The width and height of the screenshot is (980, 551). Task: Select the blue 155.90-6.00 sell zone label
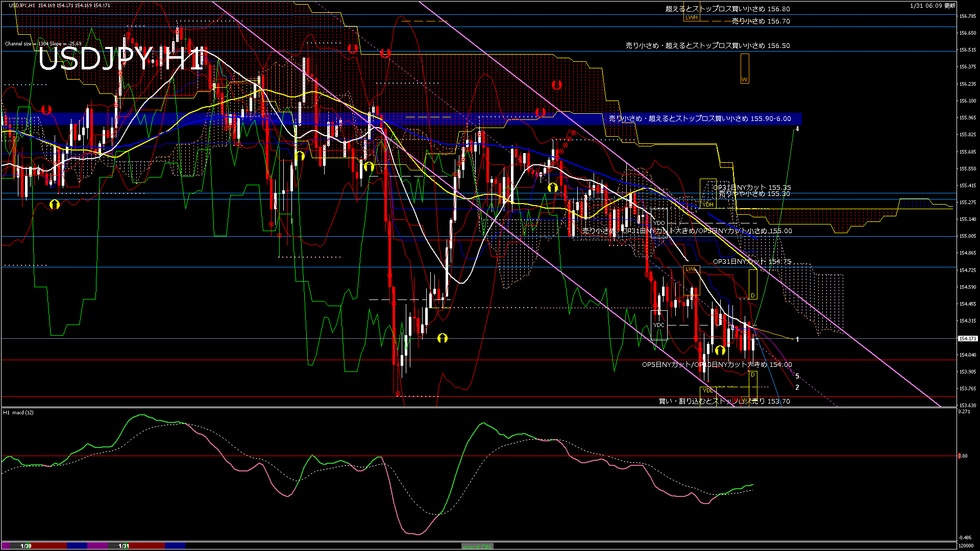coord(699,118)
